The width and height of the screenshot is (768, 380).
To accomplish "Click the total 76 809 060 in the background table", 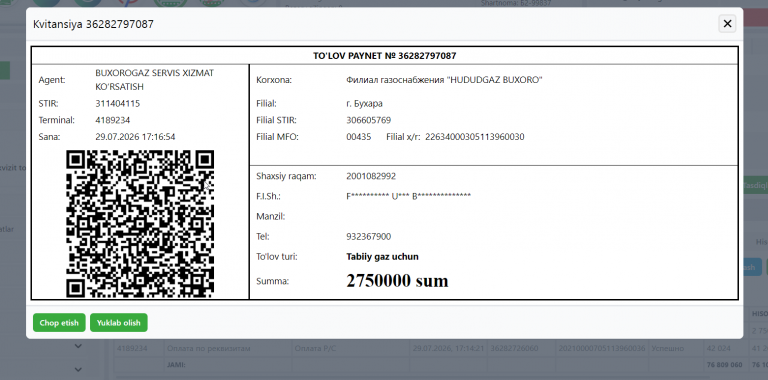I will [724, 365].
